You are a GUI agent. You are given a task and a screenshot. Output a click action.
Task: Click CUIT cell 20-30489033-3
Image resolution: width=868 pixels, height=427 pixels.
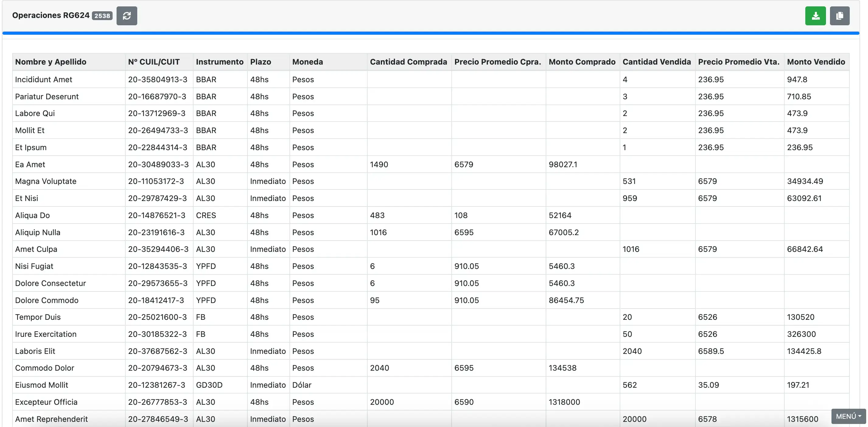point(158,164)
